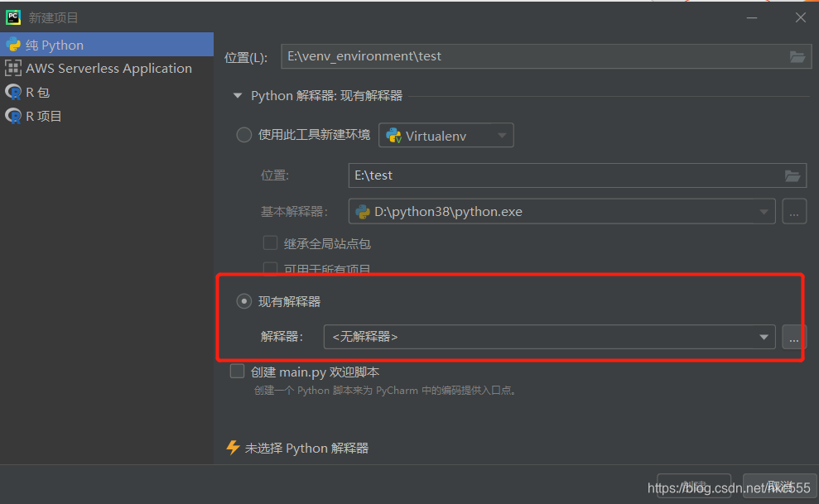
Task: Click the project location field E:\venv_environment\test
Action: 546,56
